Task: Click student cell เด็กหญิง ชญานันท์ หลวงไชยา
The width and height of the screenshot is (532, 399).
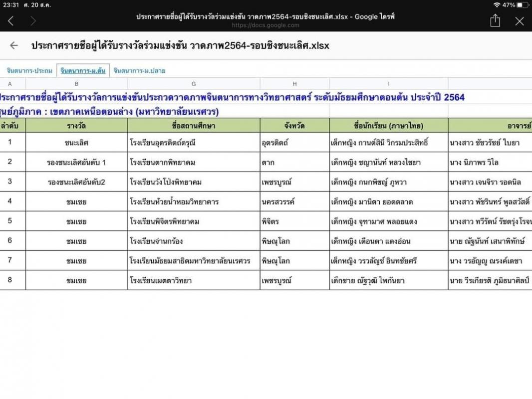Action: tap(388, 162)
